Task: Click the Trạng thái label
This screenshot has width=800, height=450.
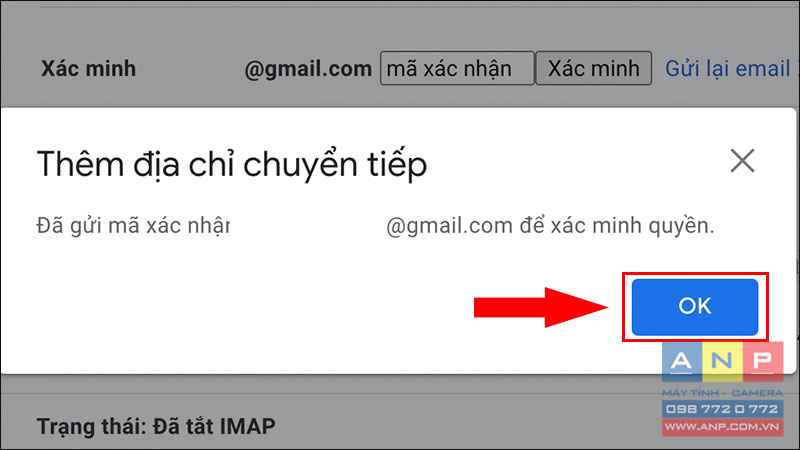Action: (92, 427)
